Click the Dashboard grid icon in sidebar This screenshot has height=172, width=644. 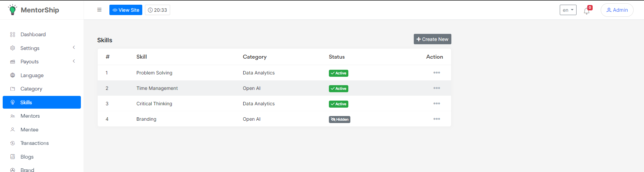coord(13,35)
